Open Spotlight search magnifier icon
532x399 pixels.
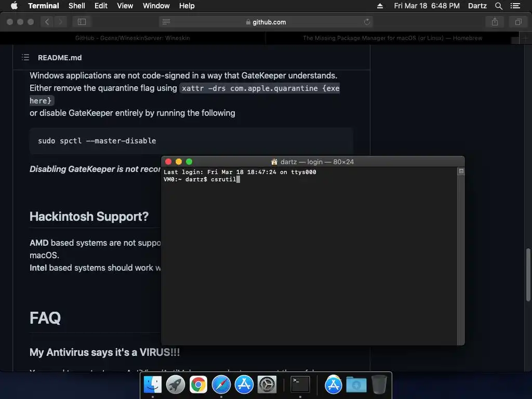(498, 6)
